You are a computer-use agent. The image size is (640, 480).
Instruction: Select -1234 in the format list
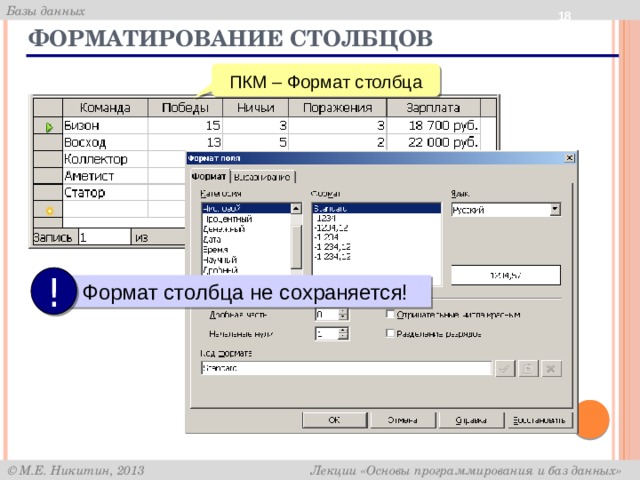tap(376, 218)
